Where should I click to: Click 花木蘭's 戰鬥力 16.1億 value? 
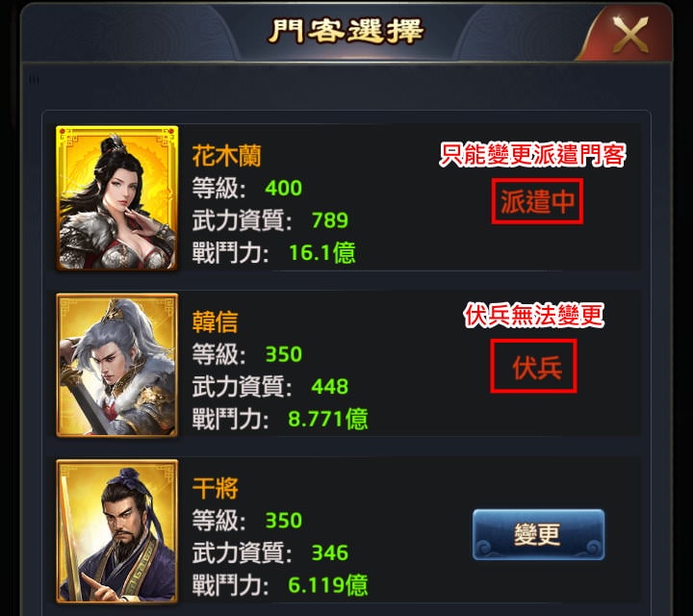[322, 253]
